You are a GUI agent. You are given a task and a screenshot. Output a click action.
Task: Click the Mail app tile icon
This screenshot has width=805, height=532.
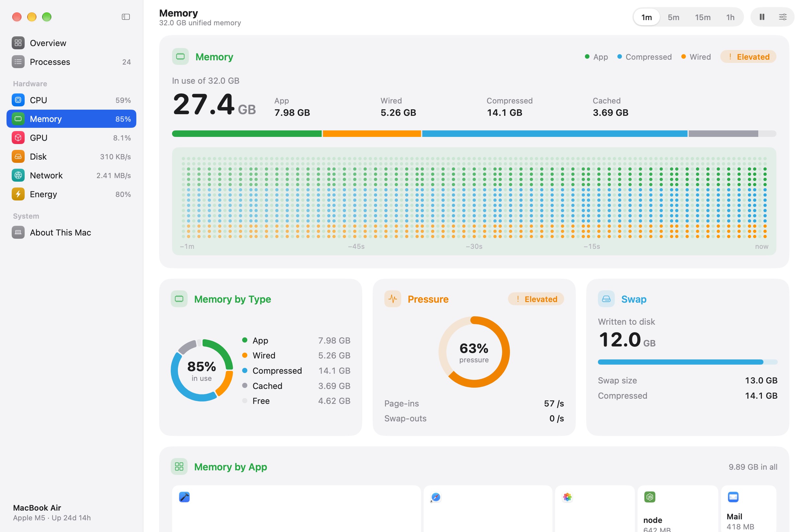tap(733, 497)
